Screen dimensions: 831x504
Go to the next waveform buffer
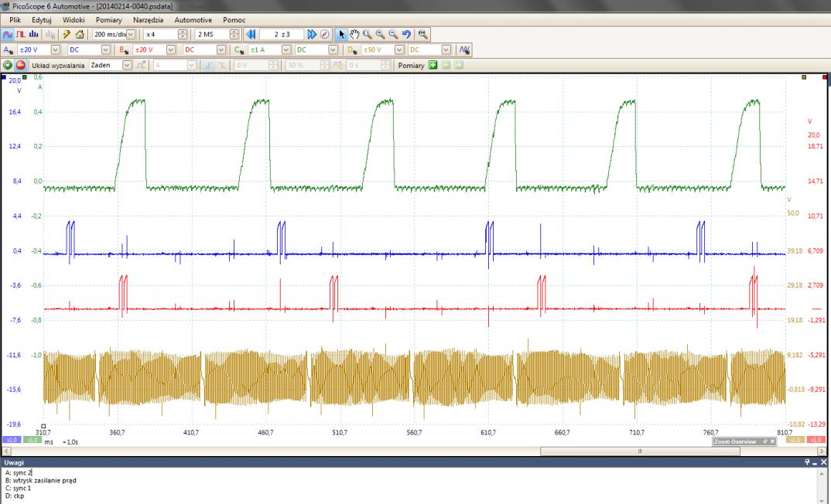pyautogui.click(x=311, y=34)
